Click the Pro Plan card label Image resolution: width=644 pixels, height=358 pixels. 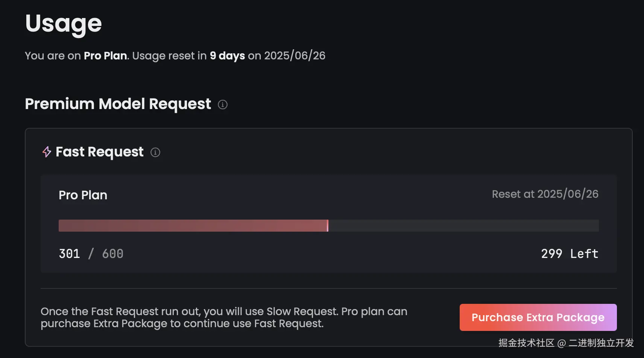pos(83,195)
